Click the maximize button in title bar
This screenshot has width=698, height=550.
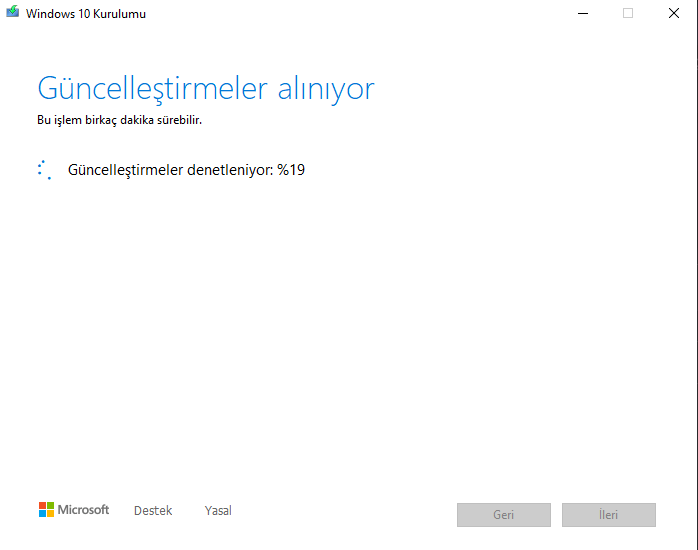(x=628, y=13)
